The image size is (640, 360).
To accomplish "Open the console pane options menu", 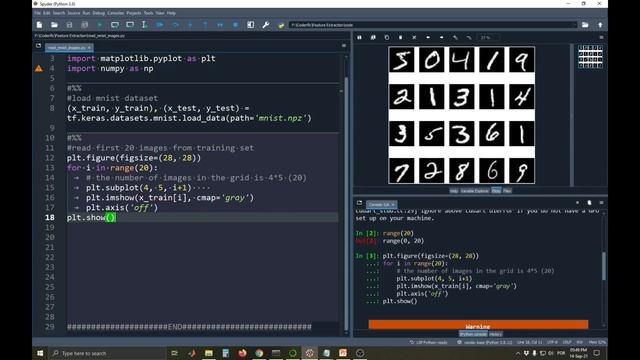I will [601, 202].
